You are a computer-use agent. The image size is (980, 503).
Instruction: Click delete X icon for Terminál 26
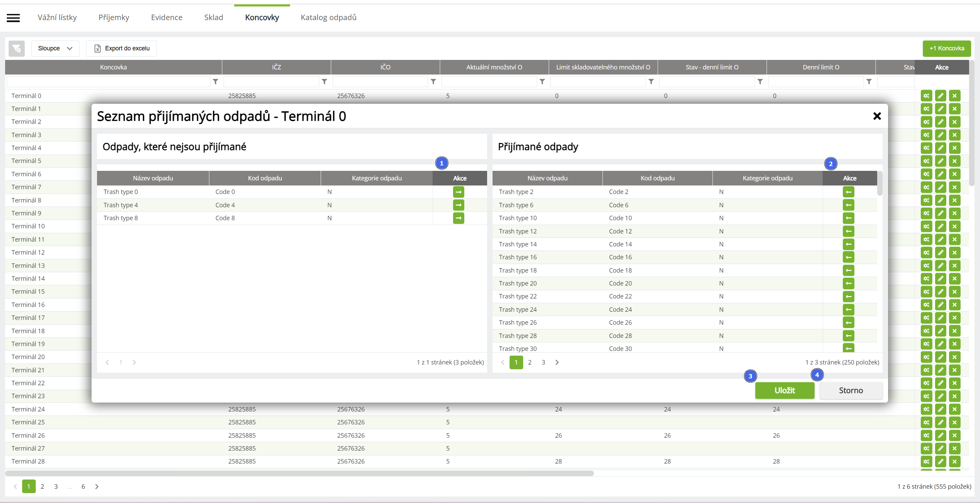coord(954,435)
